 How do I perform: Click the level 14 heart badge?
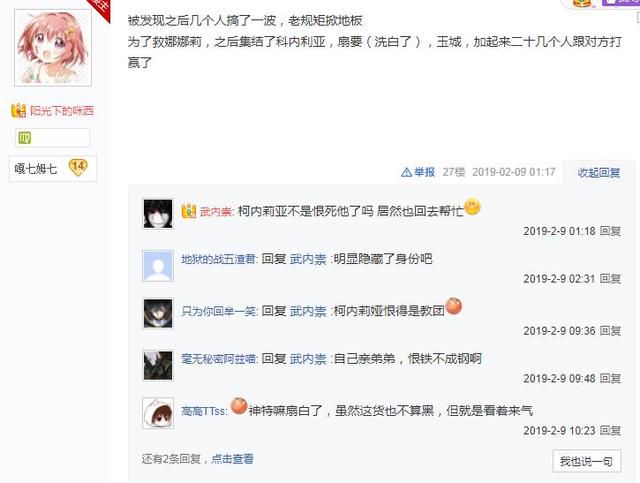(78, 167)
